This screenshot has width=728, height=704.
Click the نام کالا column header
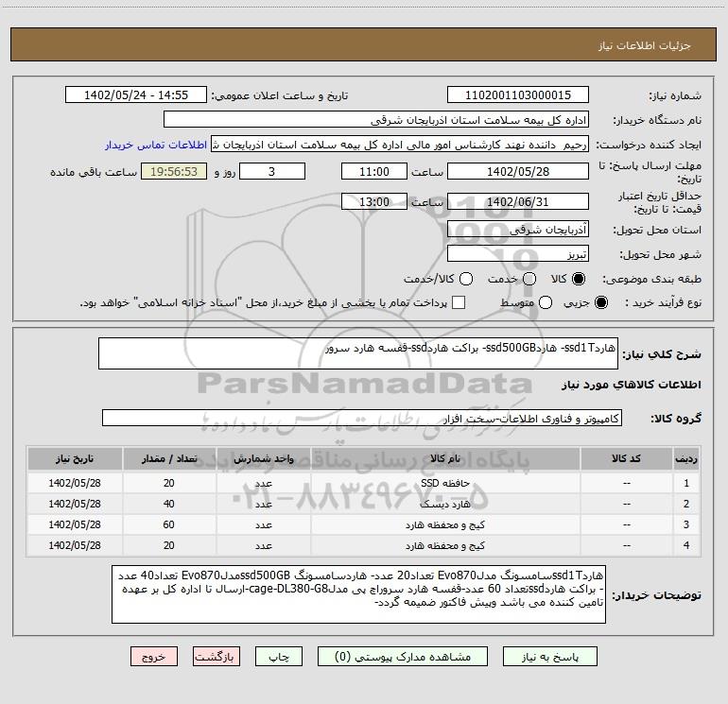click(445, 458)
